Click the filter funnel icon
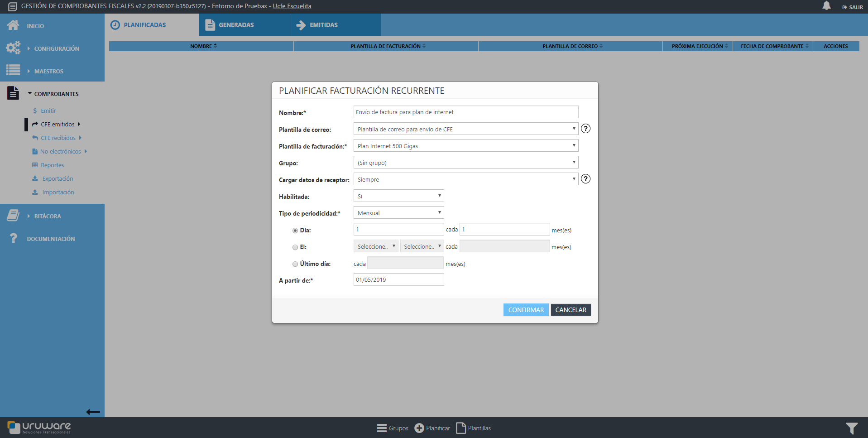Screen dimensions: 868x438 tap(851, 428)
